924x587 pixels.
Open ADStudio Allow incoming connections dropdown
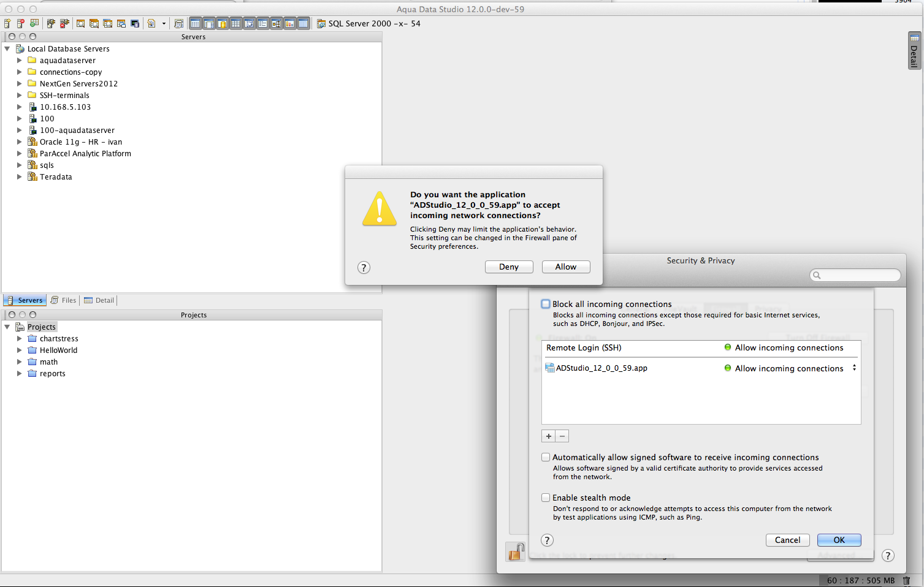854,368
